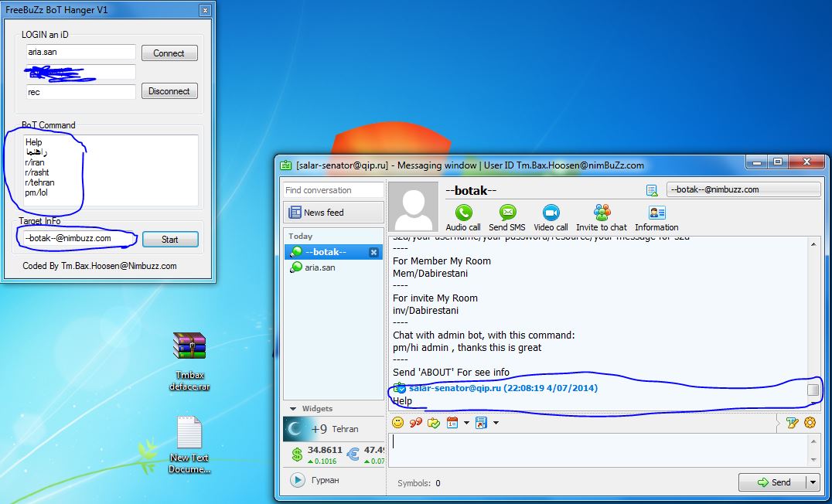Open the smiley emoticon picker

(x=397, y=423)
